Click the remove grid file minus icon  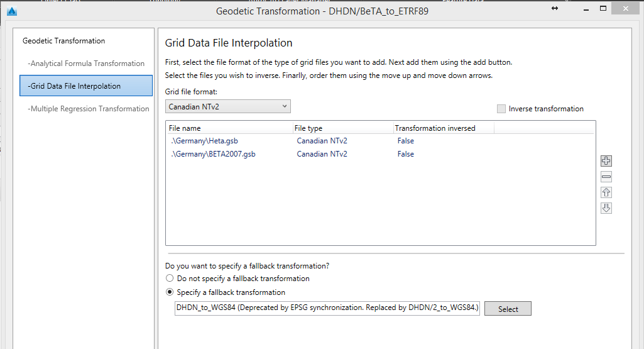coord(606,177)
